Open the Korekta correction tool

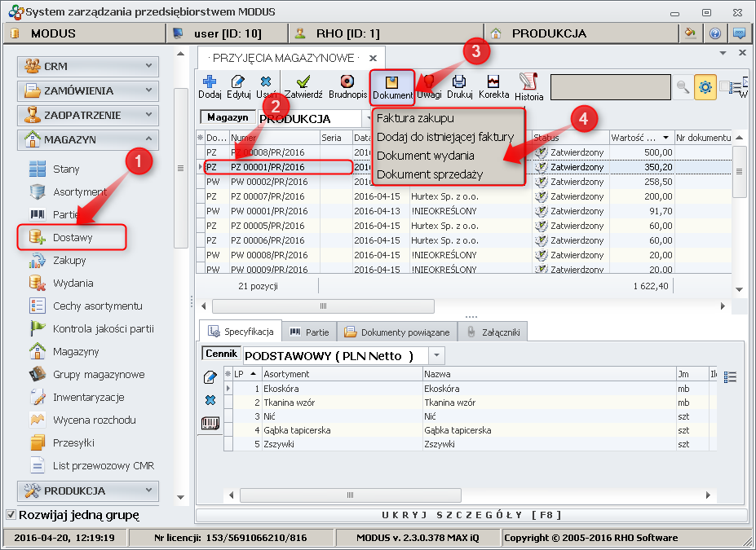(493, 86)
